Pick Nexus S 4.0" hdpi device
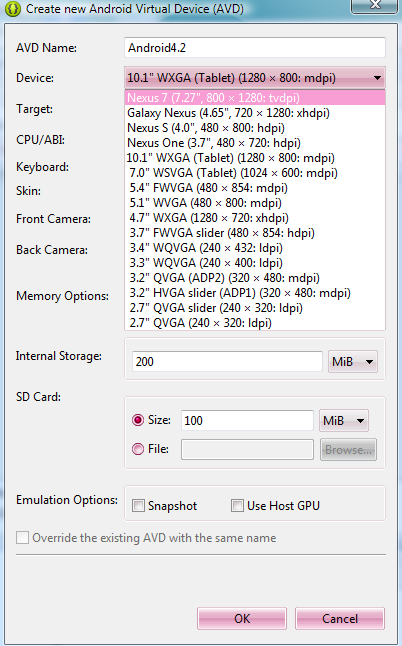Screen dimensions: 402x646 pos(255,128)
